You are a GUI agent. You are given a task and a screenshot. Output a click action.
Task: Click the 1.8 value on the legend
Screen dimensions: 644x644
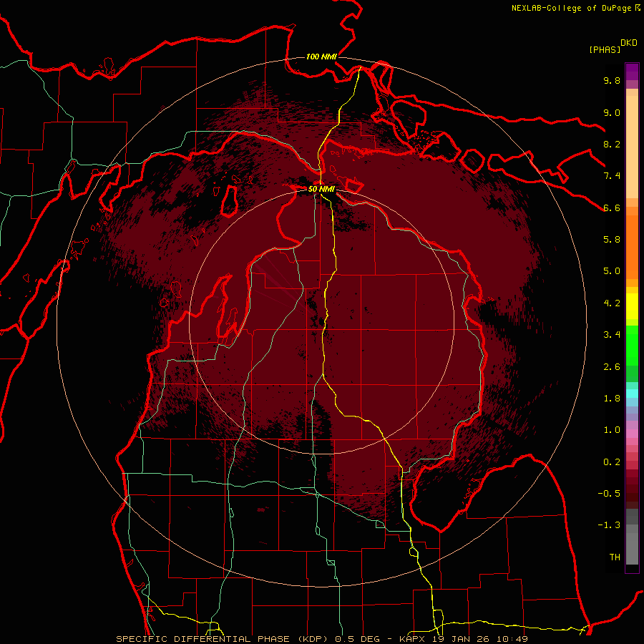(x=612, y=399)
